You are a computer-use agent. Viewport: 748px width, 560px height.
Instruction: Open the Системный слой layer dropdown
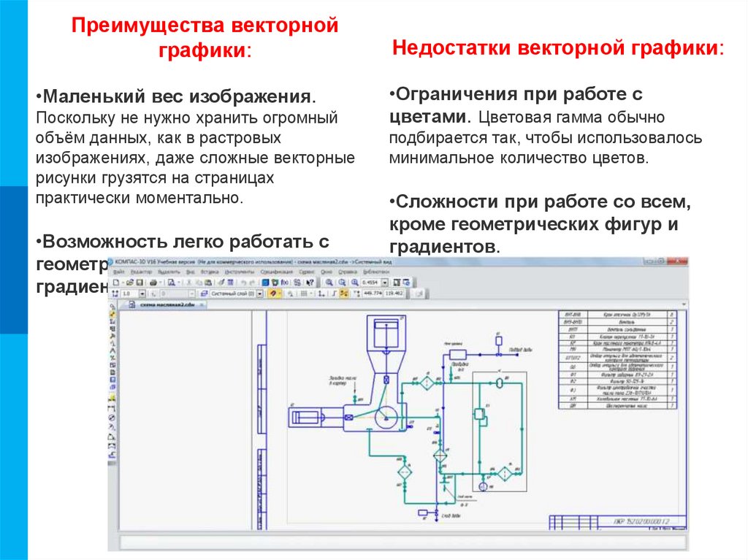tap(260, 294)
